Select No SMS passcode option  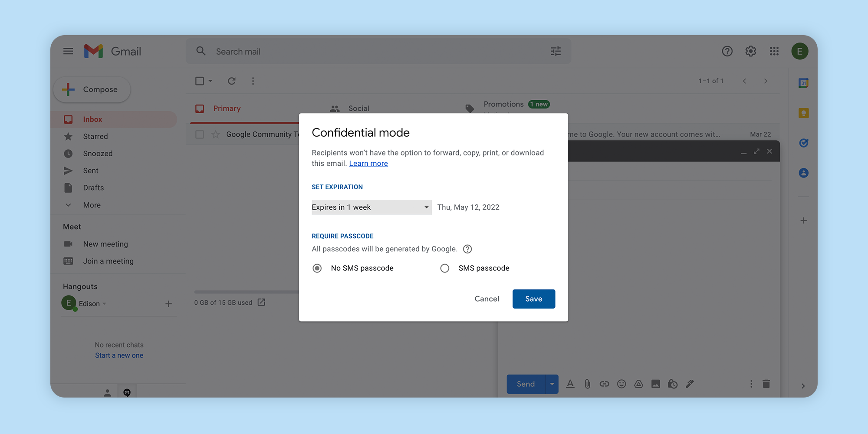click(x=317, y=268)
